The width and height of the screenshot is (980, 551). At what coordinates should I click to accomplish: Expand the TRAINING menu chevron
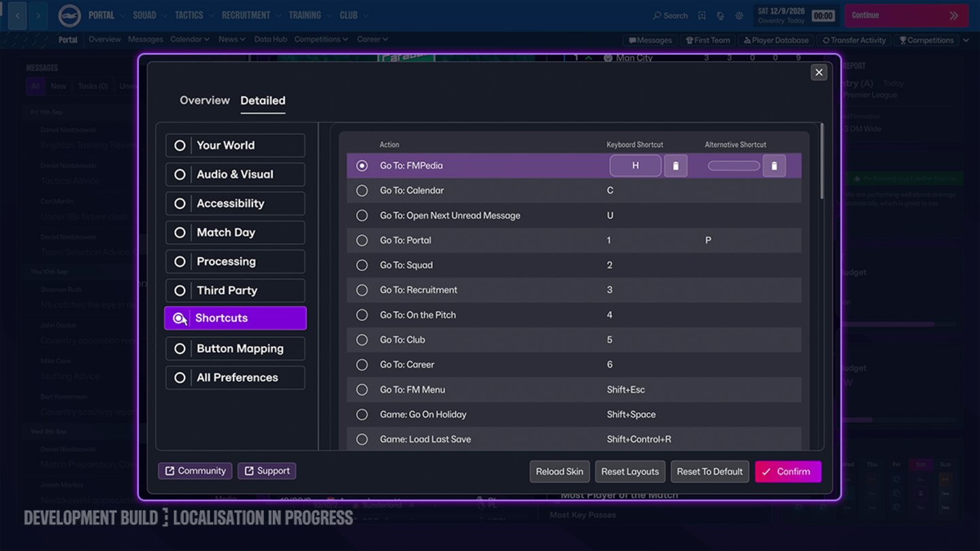329,16
